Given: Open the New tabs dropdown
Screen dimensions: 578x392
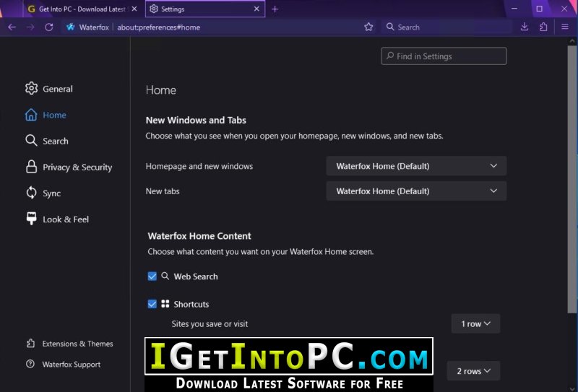Looking at the screenshot, I should click(416, 191).
